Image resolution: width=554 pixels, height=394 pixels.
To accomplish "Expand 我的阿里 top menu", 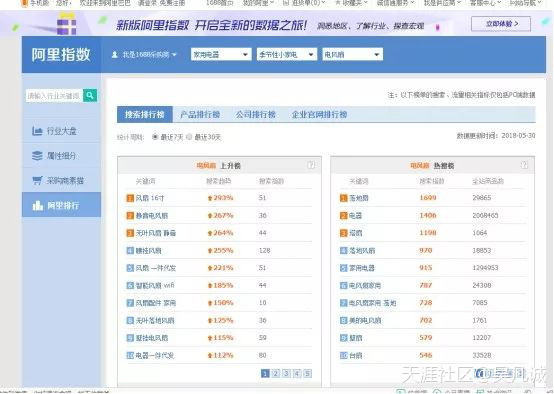I will (259, 3).
